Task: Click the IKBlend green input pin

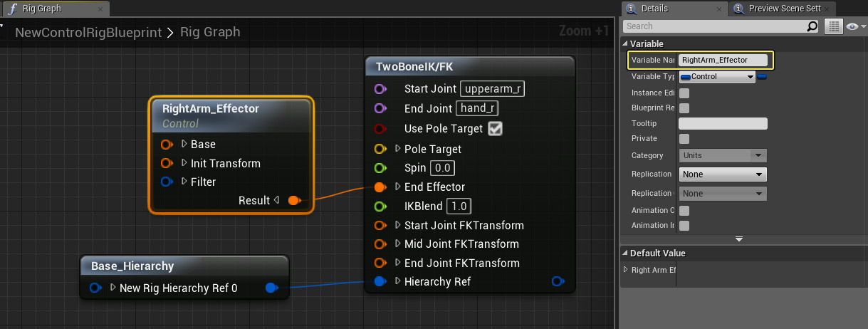Action: [x=380, y=206]
